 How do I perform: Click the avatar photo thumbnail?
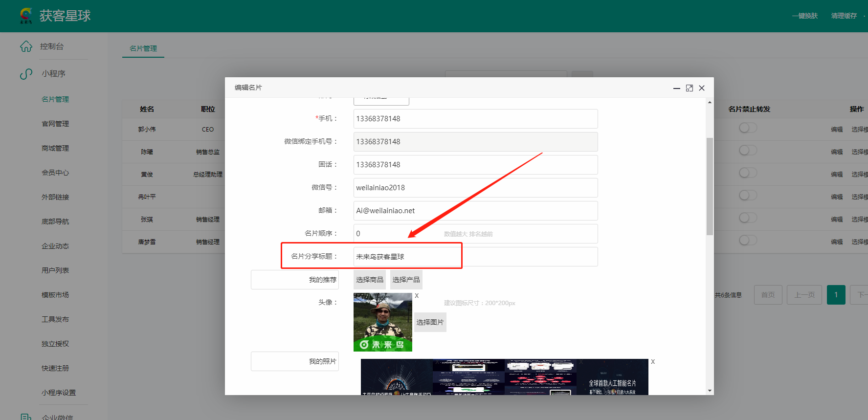[x=382, y=322]
